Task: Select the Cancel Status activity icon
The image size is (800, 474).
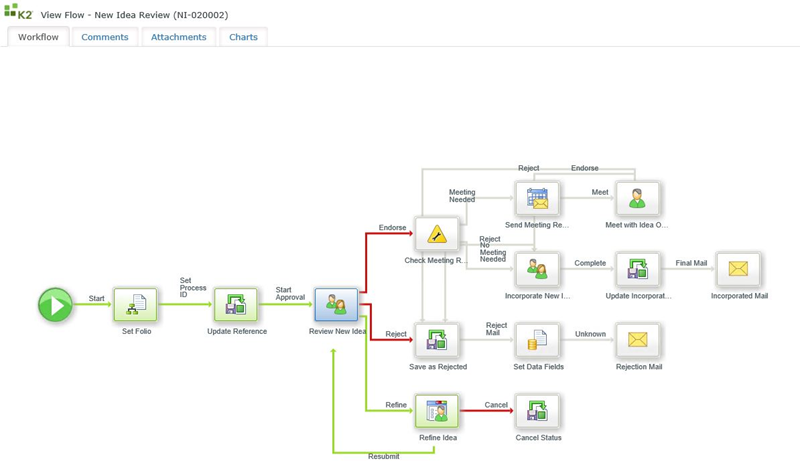Action: click(538, 410)
